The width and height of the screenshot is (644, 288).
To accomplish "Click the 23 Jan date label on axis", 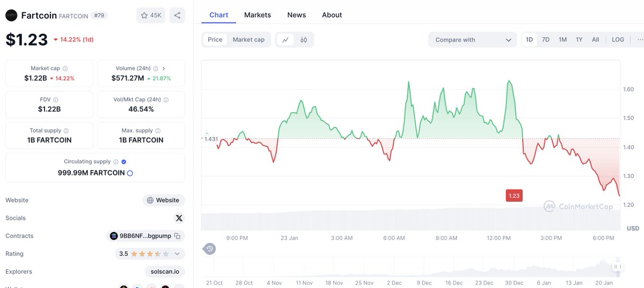I will tap(289, 238).
